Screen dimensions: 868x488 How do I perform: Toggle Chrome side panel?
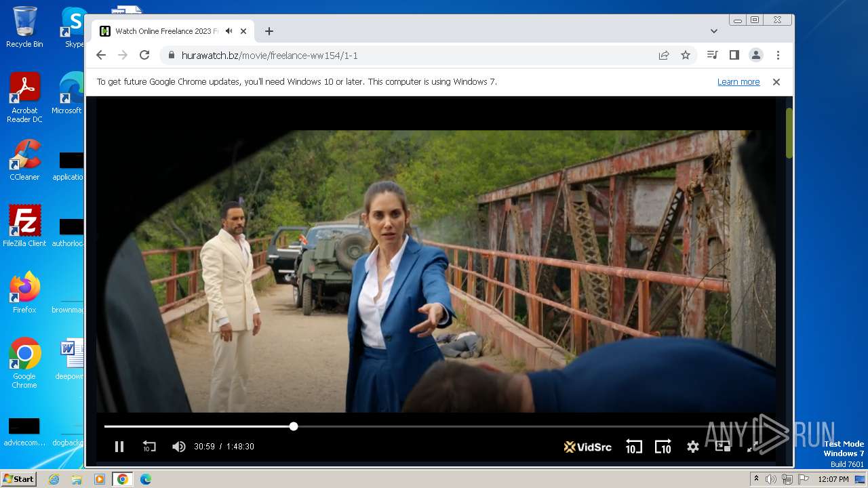pyautogui.click(x=734, y=56)
